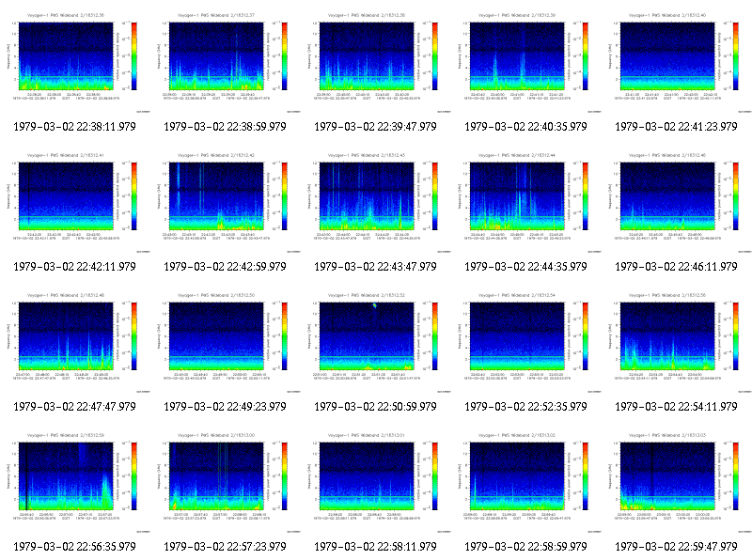Click the caption 1979-03-02 22:52:35.979
This screenshot has height=560, width=752.
(525, 407)
